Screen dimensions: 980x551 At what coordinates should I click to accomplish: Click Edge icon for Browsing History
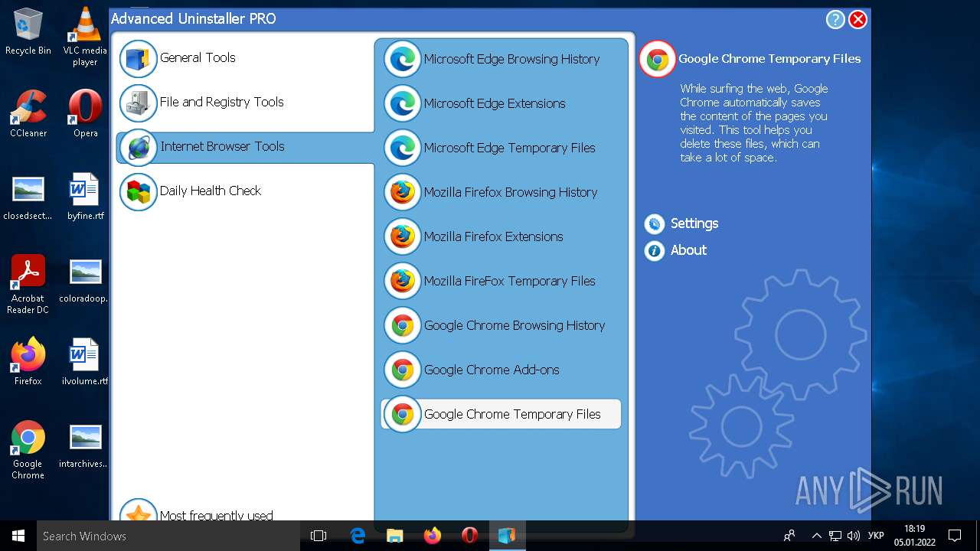click(402, 59)
